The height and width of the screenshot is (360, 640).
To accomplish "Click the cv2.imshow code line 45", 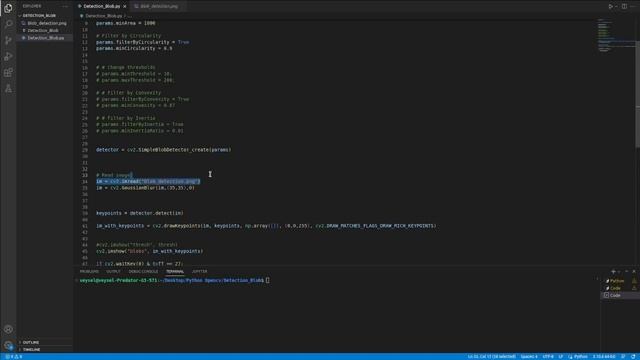I will [149, 251].
